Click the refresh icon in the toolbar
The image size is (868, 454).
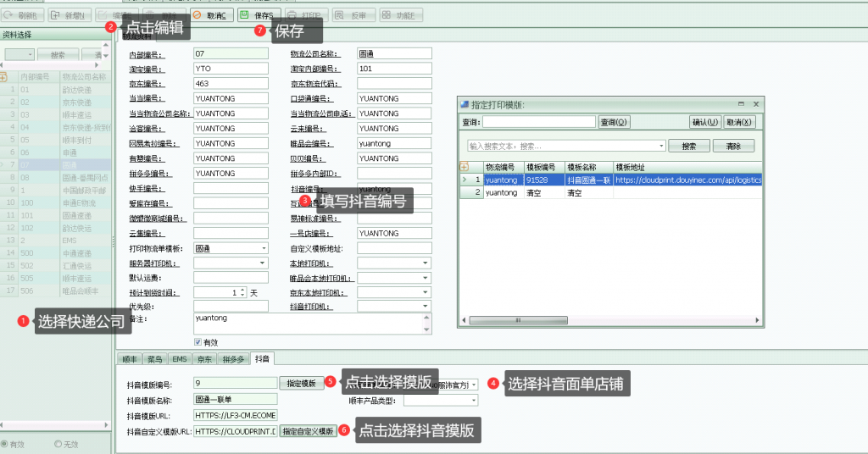8,15
